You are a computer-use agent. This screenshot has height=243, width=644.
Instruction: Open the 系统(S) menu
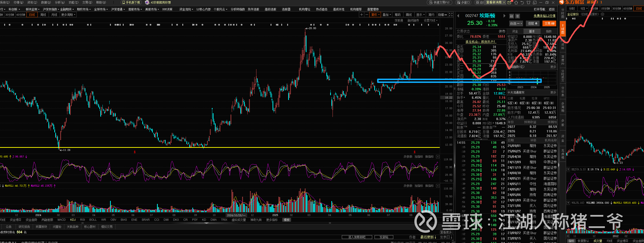point(5,3)
